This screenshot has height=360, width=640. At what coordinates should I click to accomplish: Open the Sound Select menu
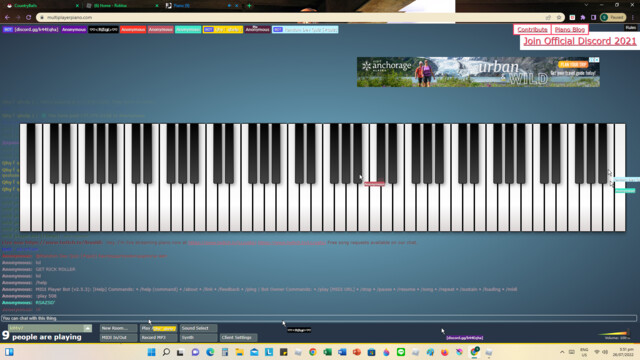[x=198, y=328]
